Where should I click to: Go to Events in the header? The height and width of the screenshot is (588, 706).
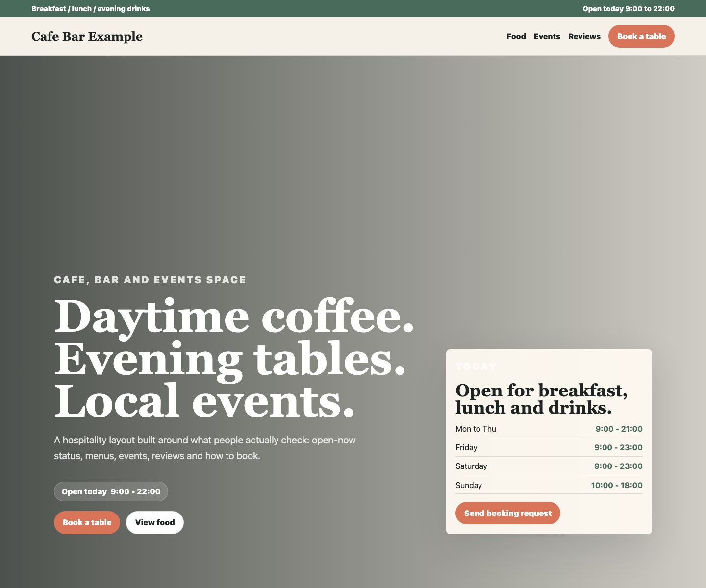[x=547, y=36]
